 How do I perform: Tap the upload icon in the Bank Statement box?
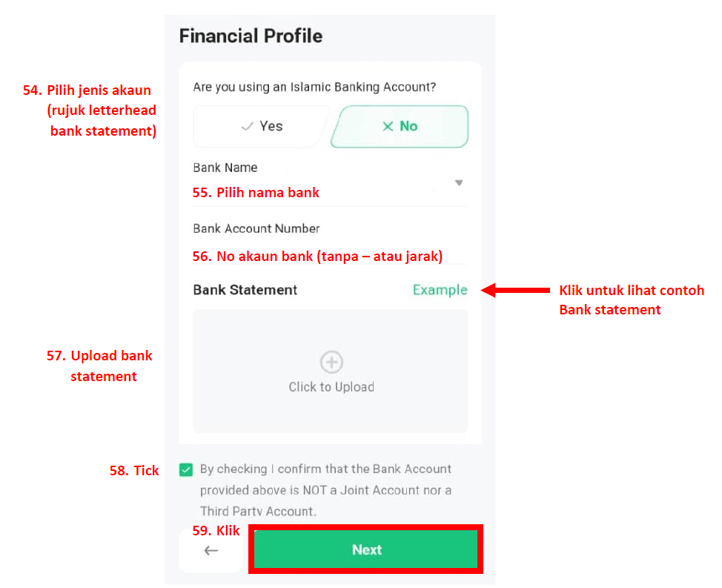(x=331, y=362)
